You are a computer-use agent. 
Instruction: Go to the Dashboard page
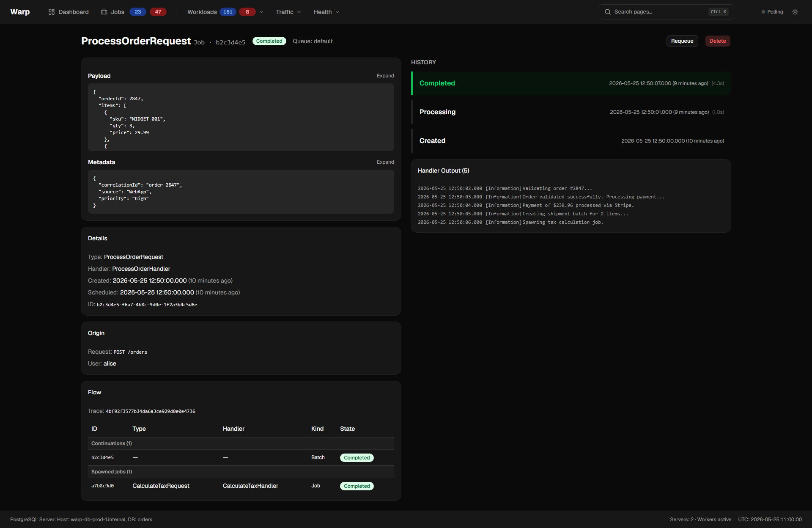(69, 12)
